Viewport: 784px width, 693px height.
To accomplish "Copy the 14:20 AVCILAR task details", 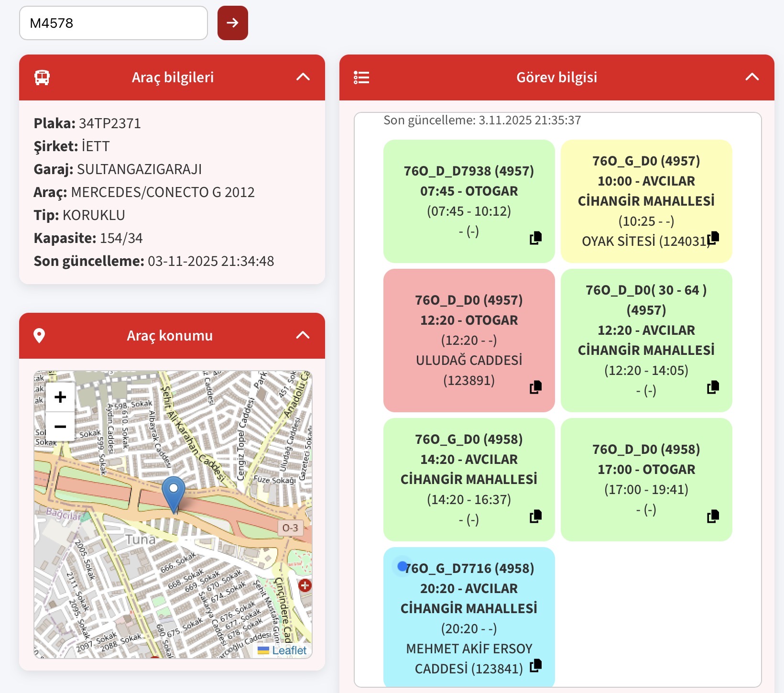I will (x=536, y=516).
